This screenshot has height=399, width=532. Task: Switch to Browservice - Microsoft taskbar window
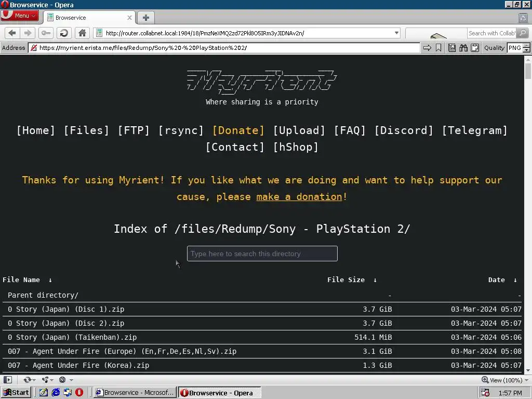click(135, 393)
